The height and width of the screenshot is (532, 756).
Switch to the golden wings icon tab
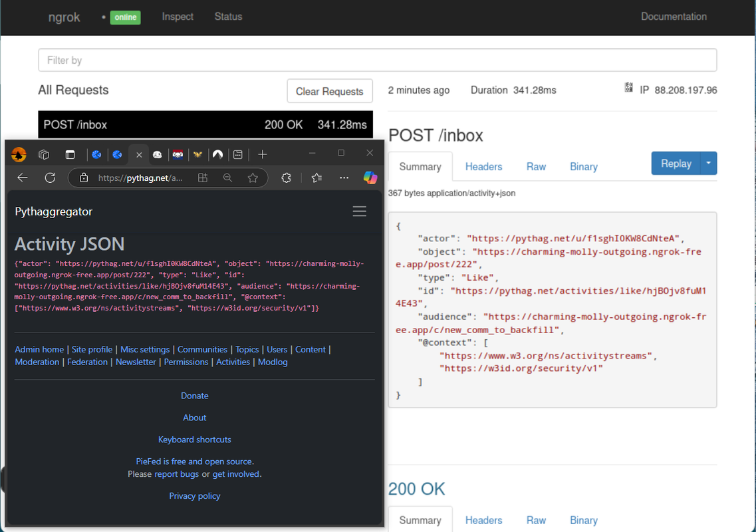(x=197, y=154)
